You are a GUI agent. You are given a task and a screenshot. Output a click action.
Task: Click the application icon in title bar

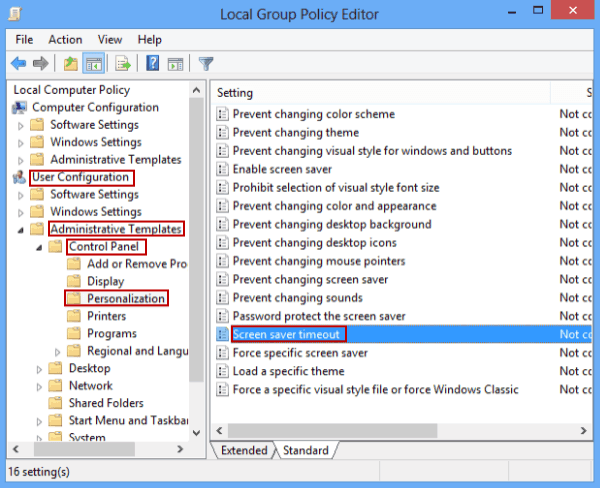pyautogui.click(x=15, y=14)
